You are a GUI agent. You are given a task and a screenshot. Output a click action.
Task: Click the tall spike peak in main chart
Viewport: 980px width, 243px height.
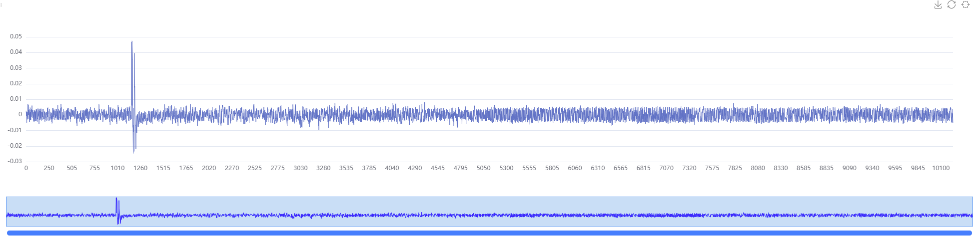(x=132, y=42)
